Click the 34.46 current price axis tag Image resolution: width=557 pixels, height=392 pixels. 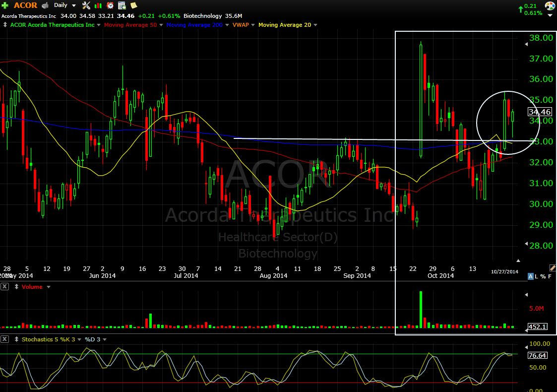pyautogui.click(x=540, y=112)
